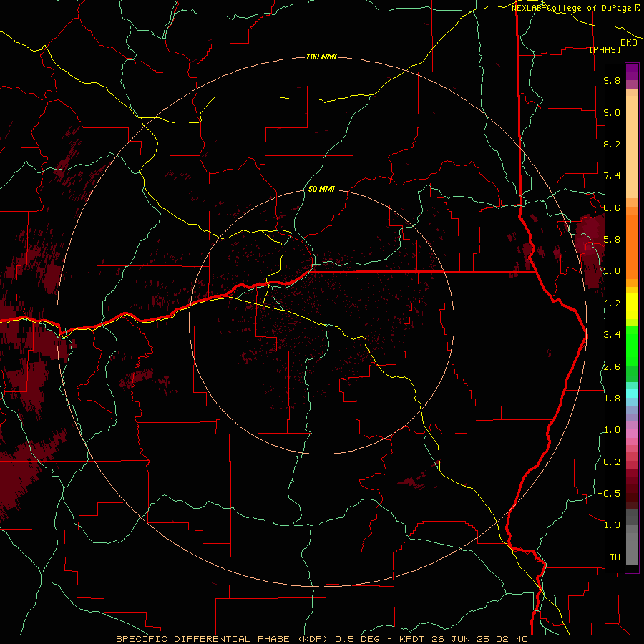Viewport: 644px width, 644px height.
Task: Click the 5.8 legend value
Action: tap(612, 240)
